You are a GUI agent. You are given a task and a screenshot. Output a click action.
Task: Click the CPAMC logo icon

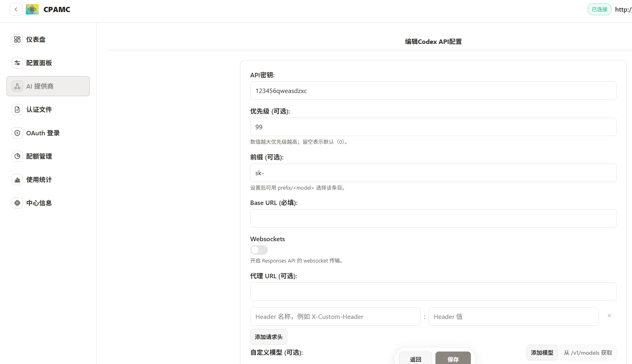(32, 9)
